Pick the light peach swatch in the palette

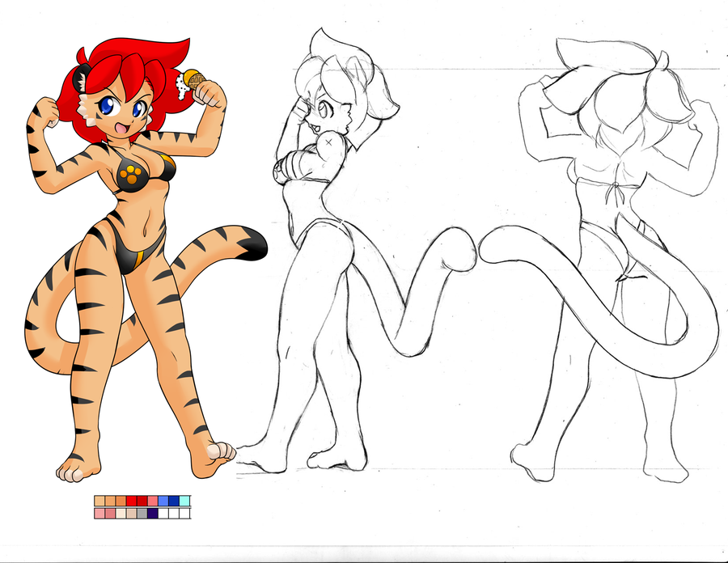[x=99, y=501]
